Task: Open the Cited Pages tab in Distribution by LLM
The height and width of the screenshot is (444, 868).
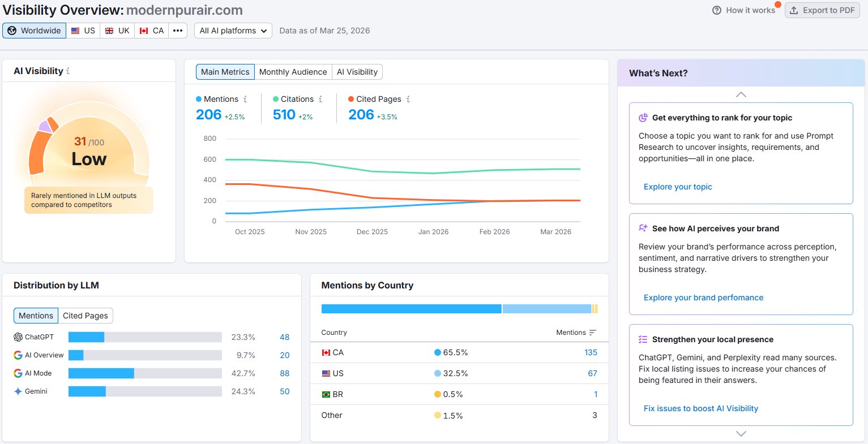Action: click(85, 316)
